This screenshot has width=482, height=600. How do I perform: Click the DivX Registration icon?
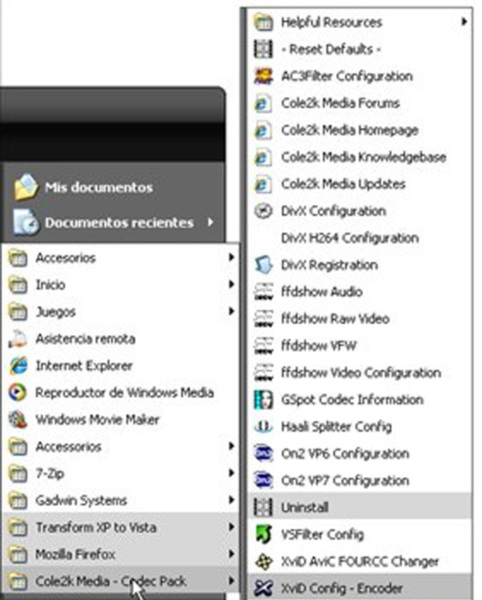click(264, 265)
